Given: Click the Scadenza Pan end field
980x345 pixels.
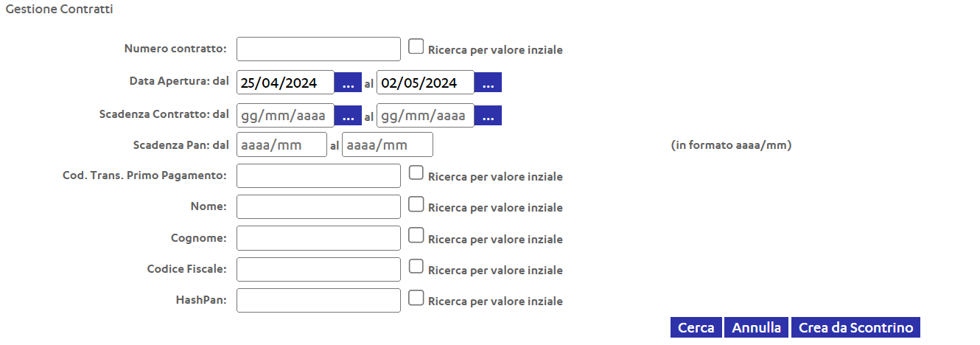Looking at the screenshot, I should coord(388,145).
